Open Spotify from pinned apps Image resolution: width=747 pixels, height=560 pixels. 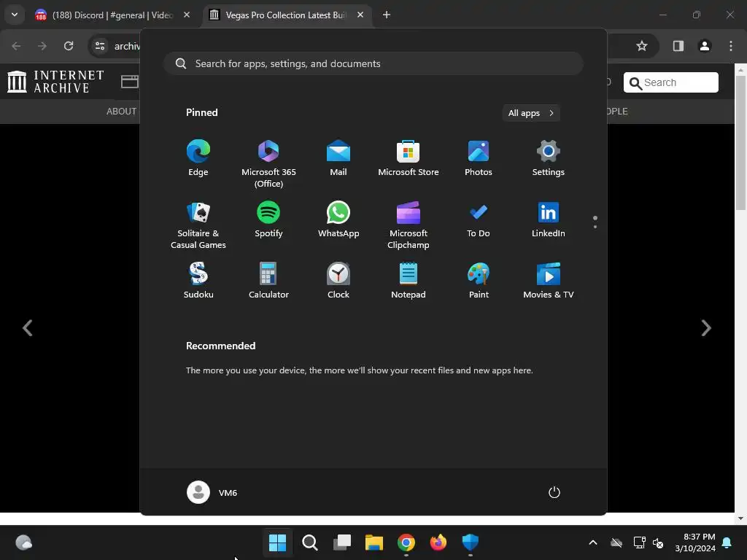coord(268,219)
